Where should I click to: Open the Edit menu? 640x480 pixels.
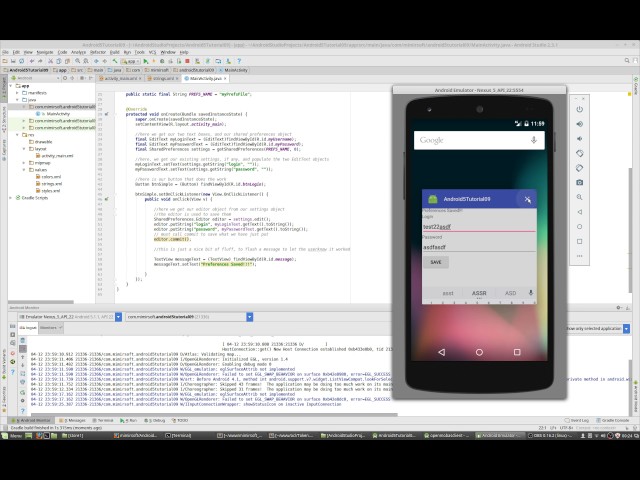tap(16, 52)
